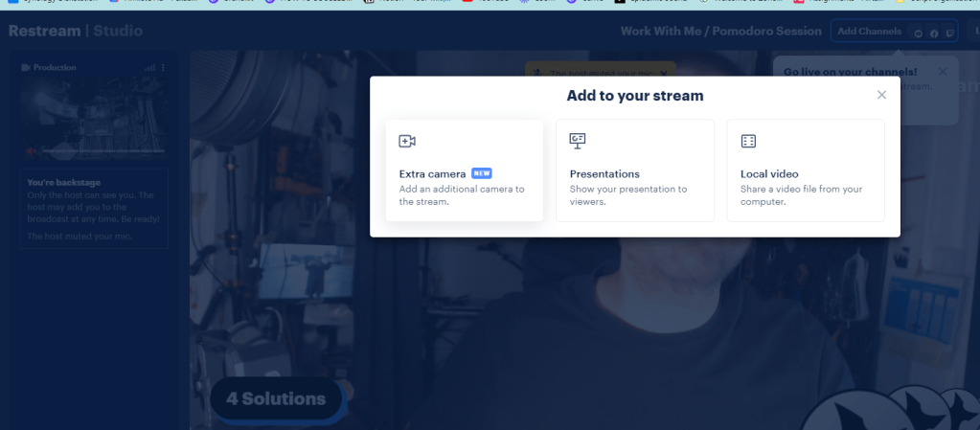This screenshot has height=430, width=980.
Task: Click "Share a video file from your computer" text
Action: coord(801,195)
